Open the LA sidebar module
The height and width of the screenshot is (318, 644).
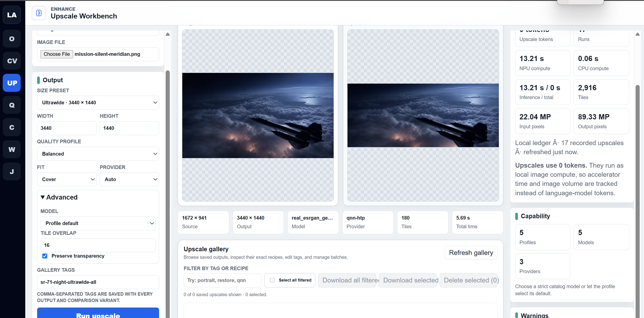[12, 15]
